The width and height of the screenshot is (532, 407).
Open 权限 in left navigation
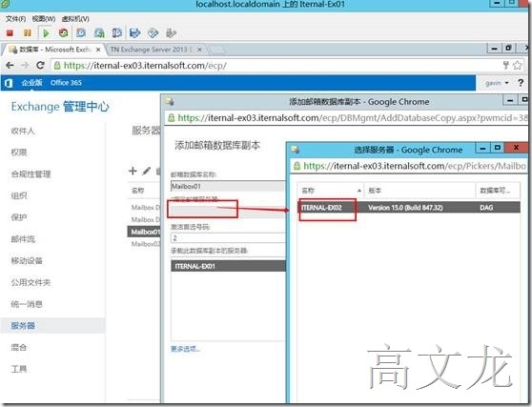tap(19, 153)
